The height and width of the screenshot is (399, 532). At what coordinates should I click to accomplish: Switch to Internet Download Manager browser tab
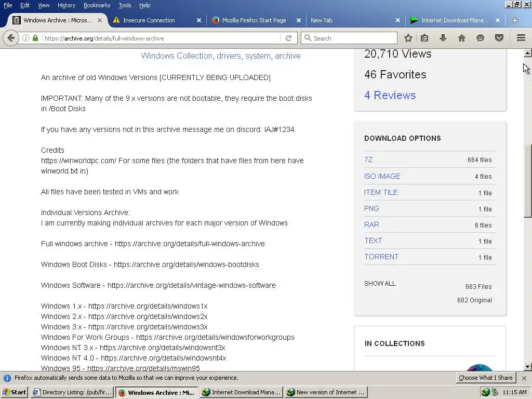click(455, 20)
